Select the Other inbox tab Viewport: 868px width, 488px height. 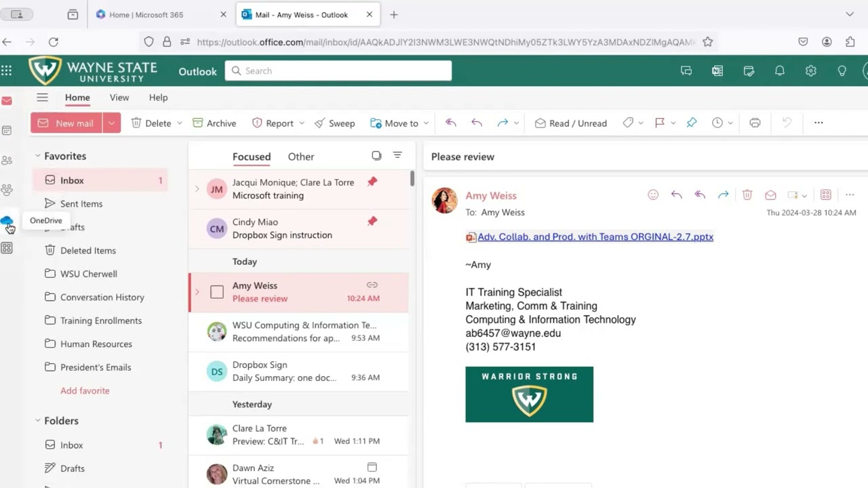click(x=301, y=157)
